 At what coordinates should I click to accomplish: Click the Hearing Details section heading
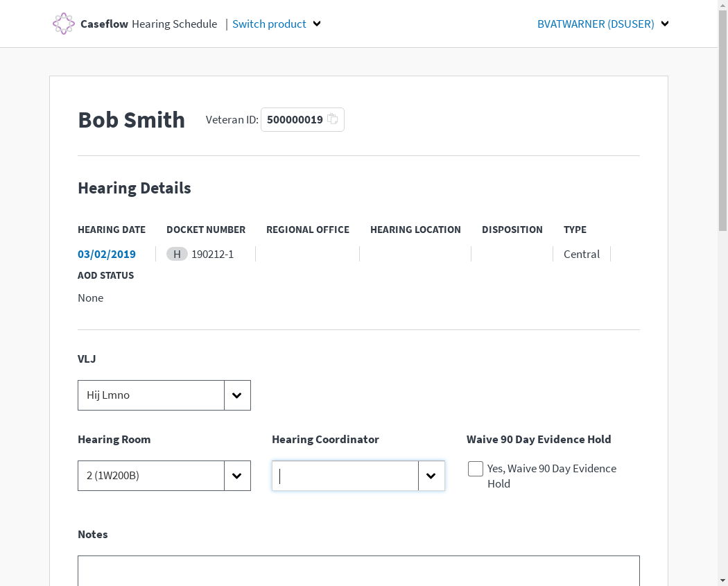tap(135, 188)
